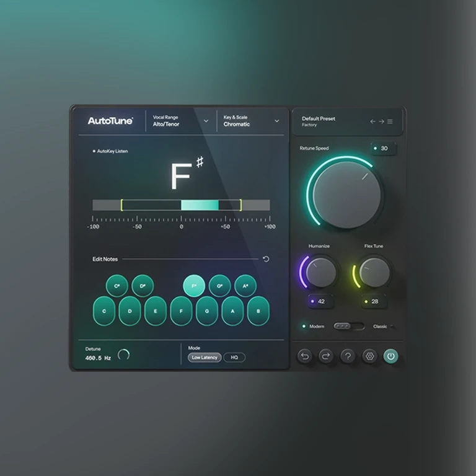Click the redo arrow icon

[326, 356]
